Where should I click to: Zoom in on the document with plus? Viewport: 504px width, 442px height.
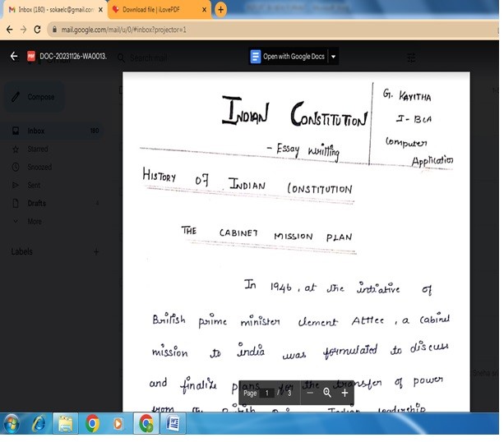(x=344, y=394)
